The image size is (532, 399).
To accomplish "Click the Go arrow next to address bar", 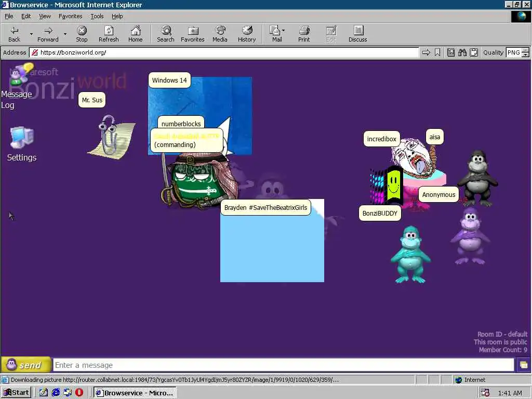I will (426, 52).
